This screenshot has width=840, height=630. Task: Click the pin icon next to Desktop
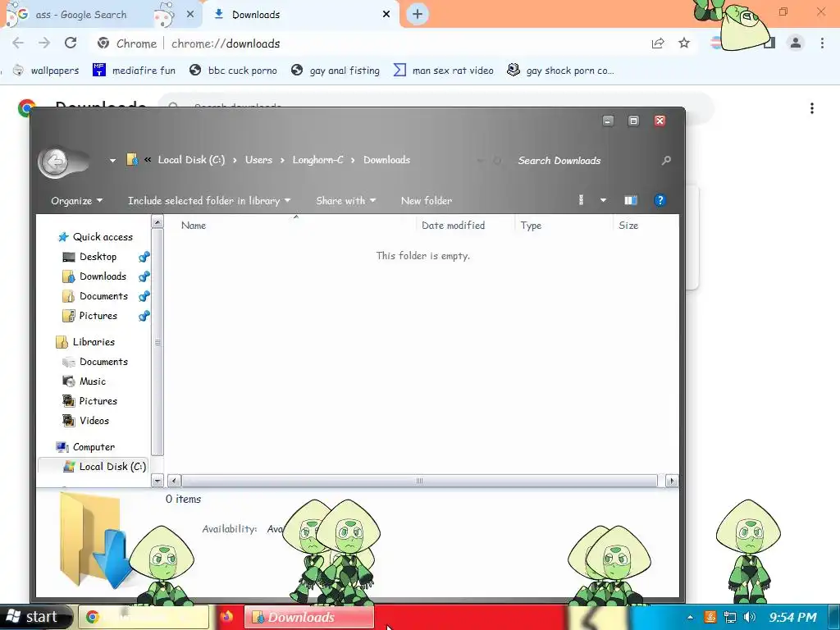(144, 257)
